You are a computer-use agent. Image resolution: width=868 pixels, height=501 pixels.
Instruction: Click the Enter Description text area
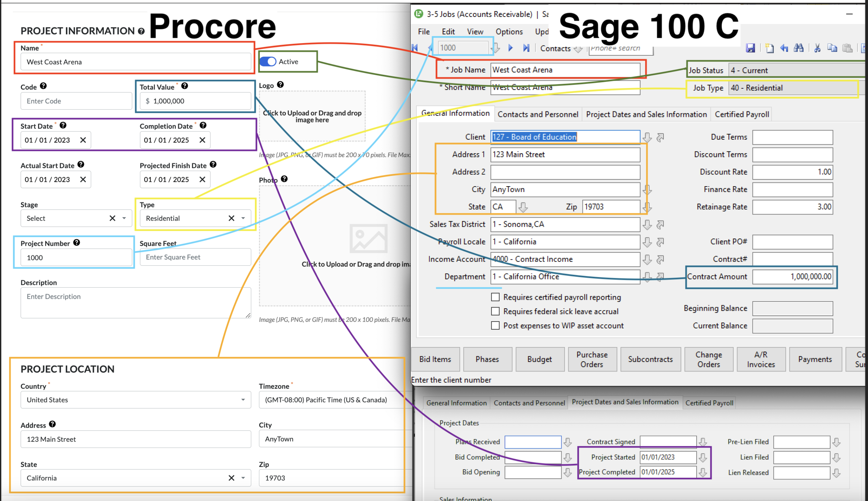coord(136,303)
